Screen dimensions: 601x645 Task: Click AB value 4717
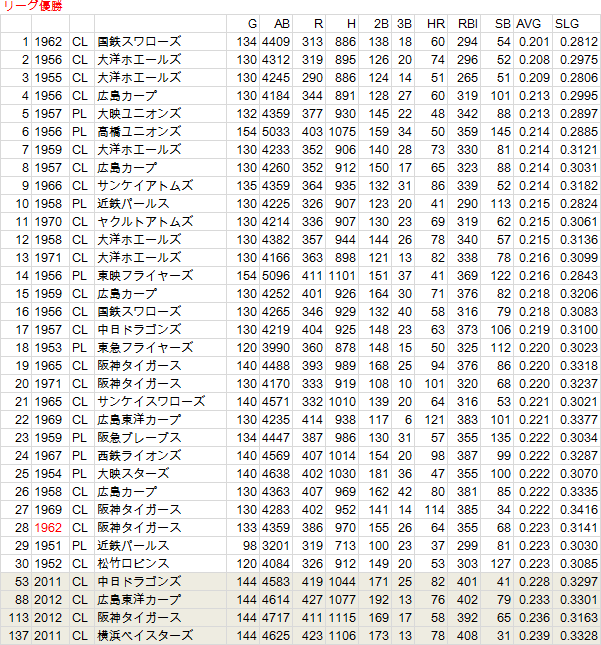(276, 617)
